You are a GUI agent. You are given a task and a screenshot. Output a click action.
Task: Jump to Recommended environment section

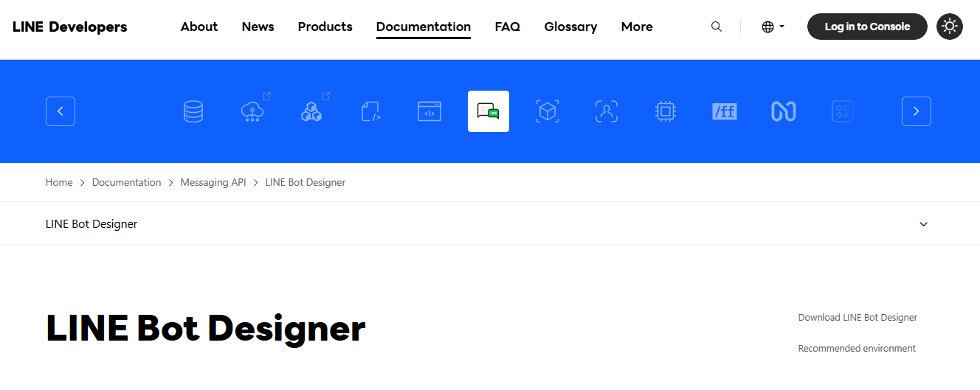click(857, 349)
